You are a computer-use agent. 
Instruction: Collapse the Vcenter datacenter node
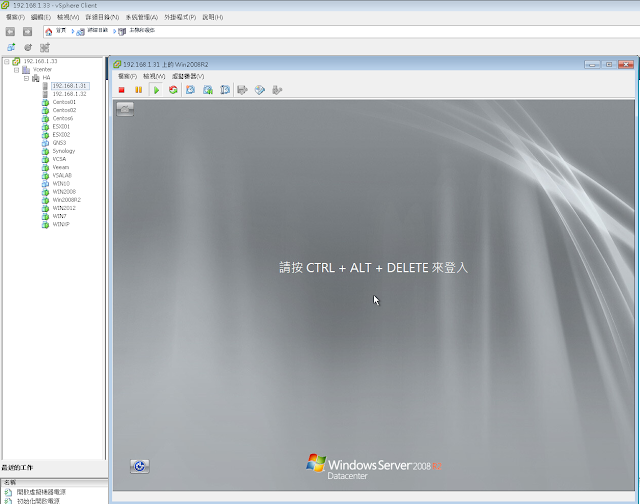pyautogui.click(x=16, y=70)
